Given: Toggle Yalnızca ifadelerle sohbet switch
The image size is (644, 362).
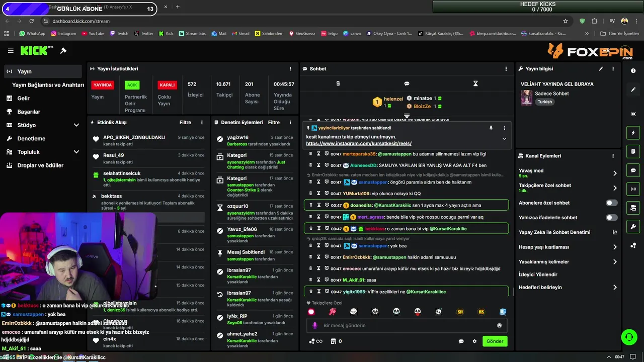Looking at the screenshot, I should click(x=611, y=218).
